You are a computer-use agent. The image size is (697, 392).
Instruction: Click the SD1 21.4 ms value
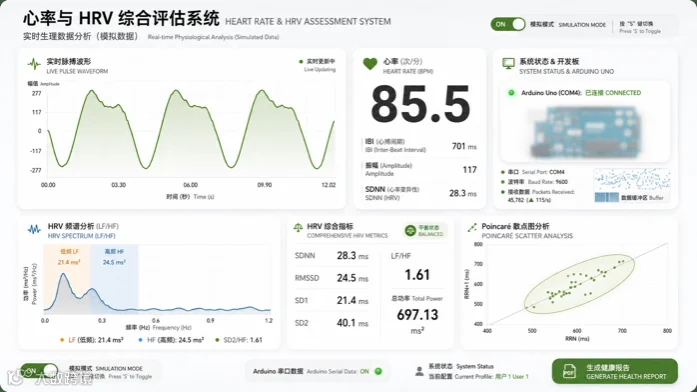click(353, 300)
